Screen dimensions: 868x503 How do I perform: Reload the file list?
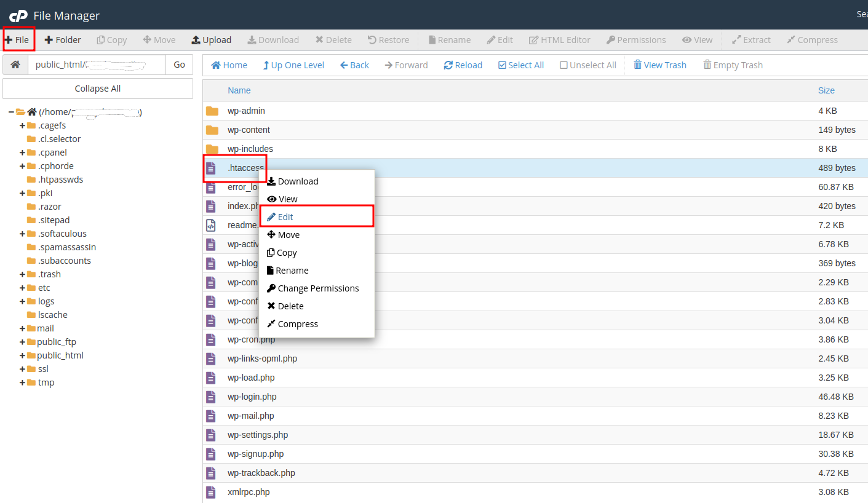463,65
